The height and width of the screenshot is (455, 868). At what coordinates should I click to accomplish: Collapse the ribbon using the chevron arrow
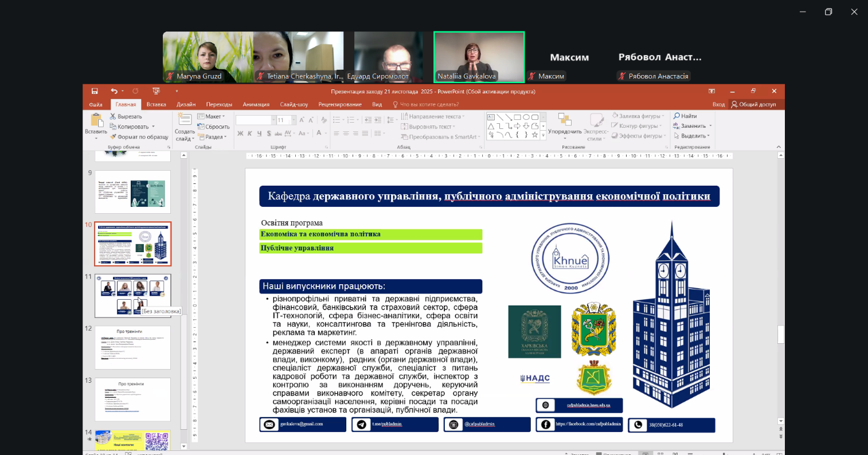point(779,147)
